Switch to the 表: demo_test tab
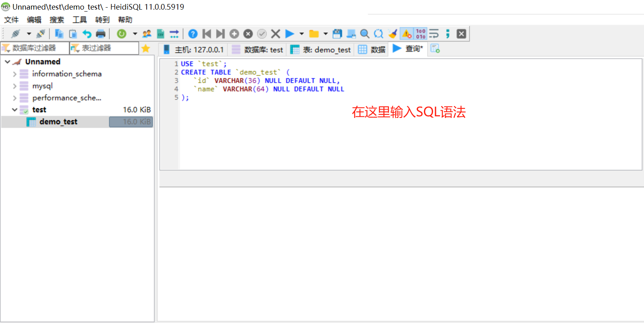This screenshot has height=323, width=644. [321, 50]
